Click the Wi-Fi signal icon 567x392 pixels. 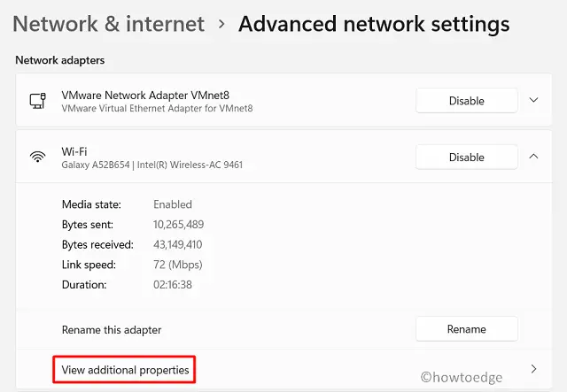coord(38,158)
